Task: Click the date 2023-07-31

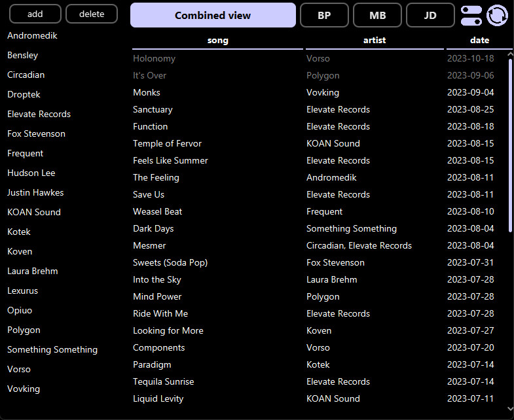Action: (x=470, y=263)
